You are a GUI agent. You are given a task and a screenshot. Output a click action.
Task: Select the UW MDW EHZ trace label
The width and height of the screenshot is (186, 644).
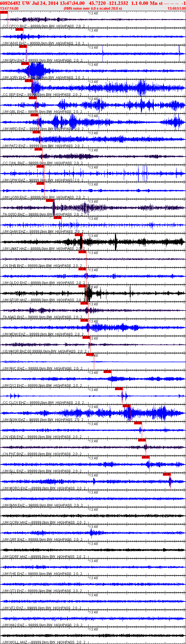point(43,334)
